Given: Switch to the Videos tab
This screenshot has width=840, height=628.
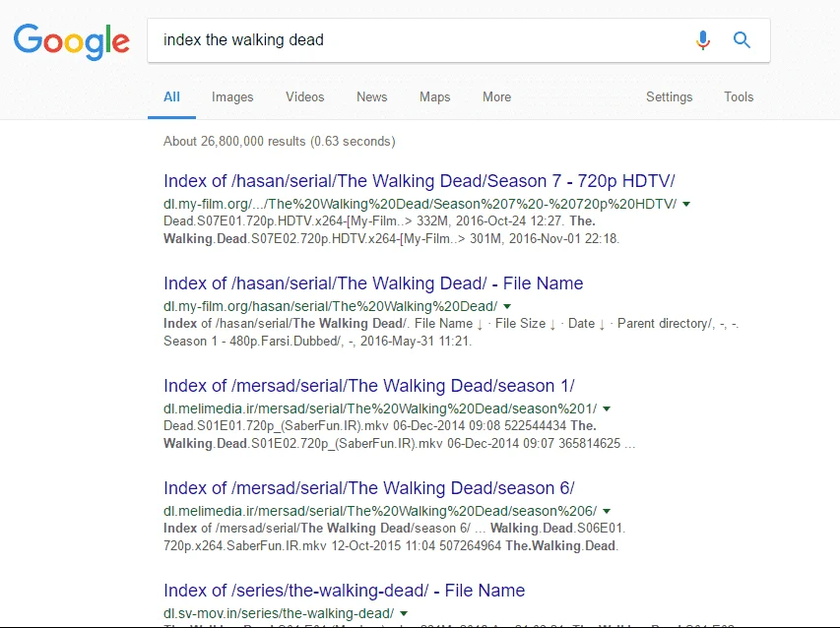Looking at the screenshot, I should click(305, 96).
